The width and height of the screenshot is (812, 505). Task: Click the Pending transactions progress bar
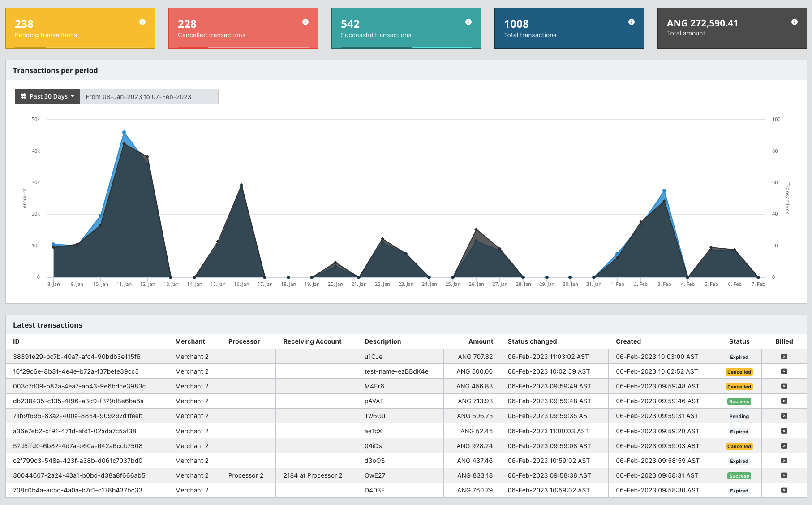[80, 47]
